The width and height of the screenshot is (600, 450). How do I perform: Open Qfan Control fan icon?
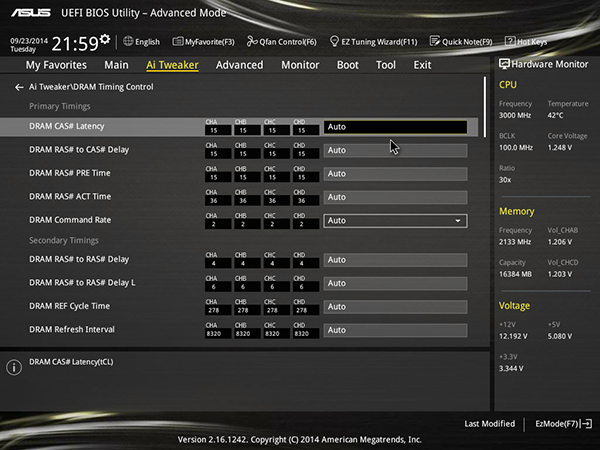tap(252, 41)
